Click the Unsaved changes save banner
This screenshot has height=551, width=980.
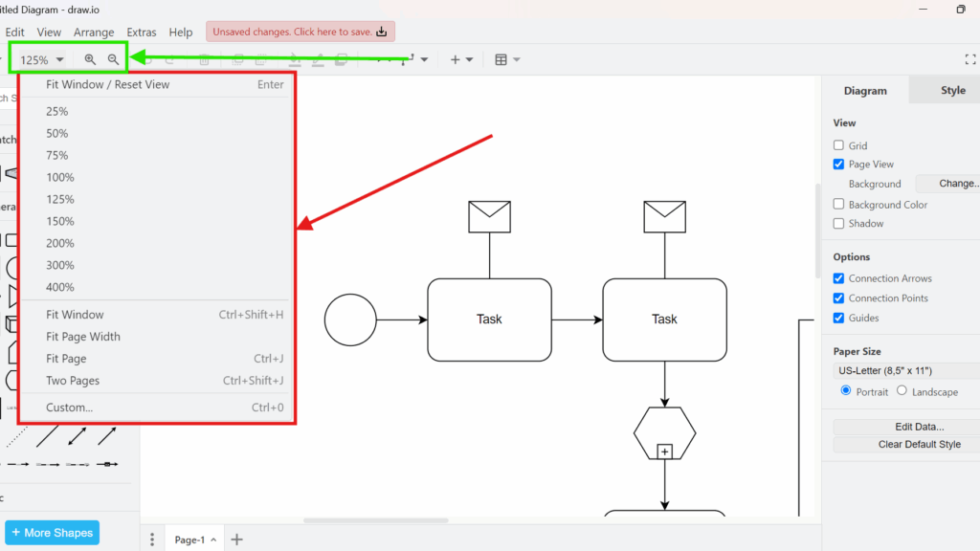click(x=300, y=31)
